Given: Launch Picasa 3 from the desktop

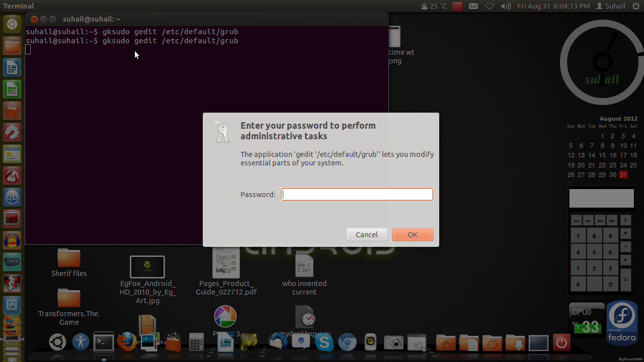Looking at the screenshot, I should point(225,316).
